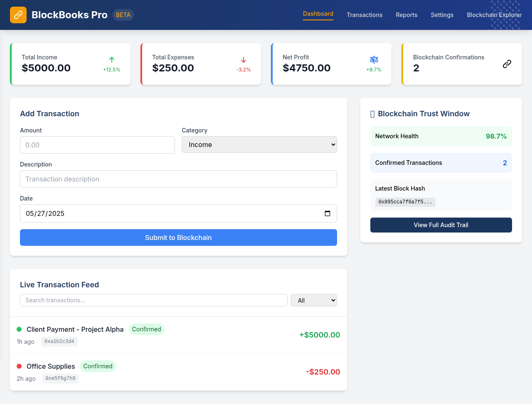Click the 0xa1b2c3d4 hash chip
This screenshot has width=532, height=404.
tap(59, 341)
